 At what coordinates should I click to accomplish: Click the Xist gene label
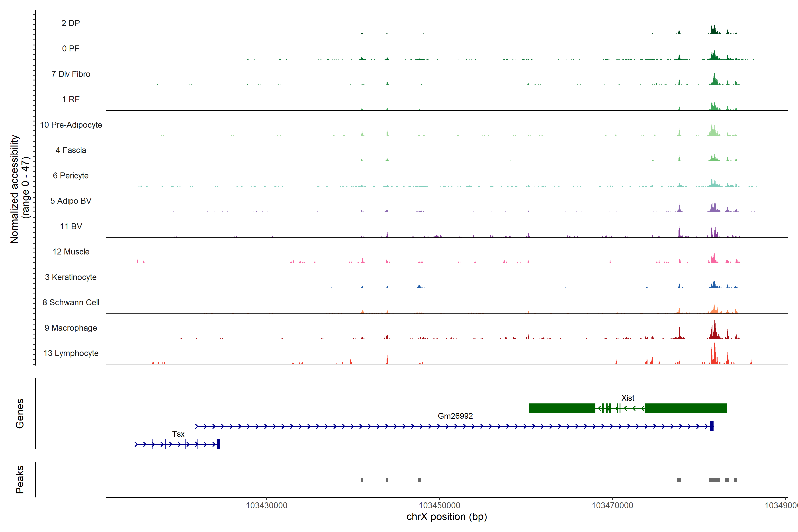point(628,398)
